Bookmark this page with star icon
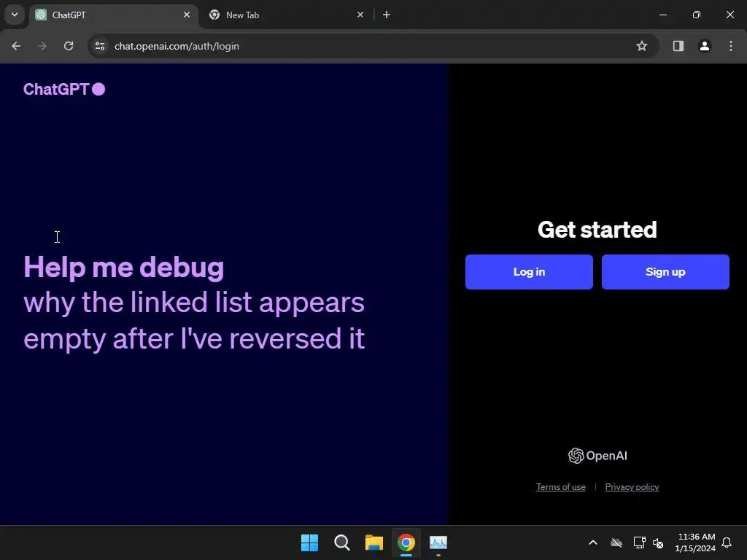 pos(642,46)
